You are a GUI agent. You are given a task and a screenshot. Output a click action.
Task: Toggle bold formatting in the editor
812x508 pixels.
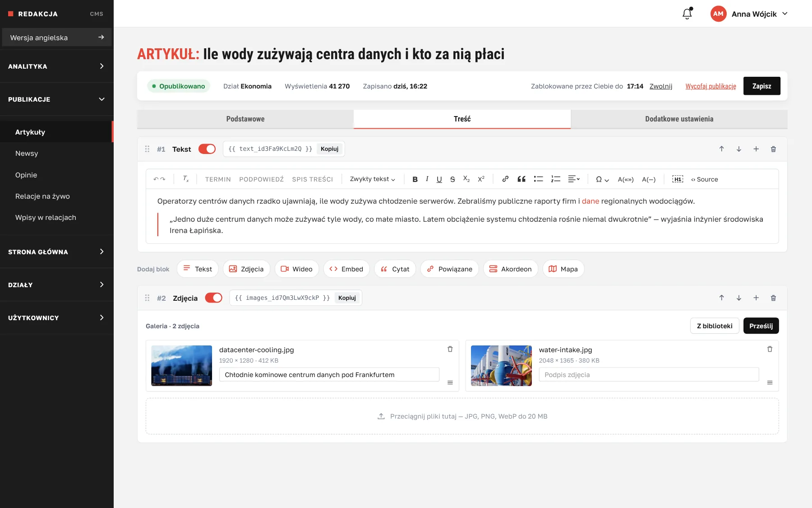click(415, 179)
